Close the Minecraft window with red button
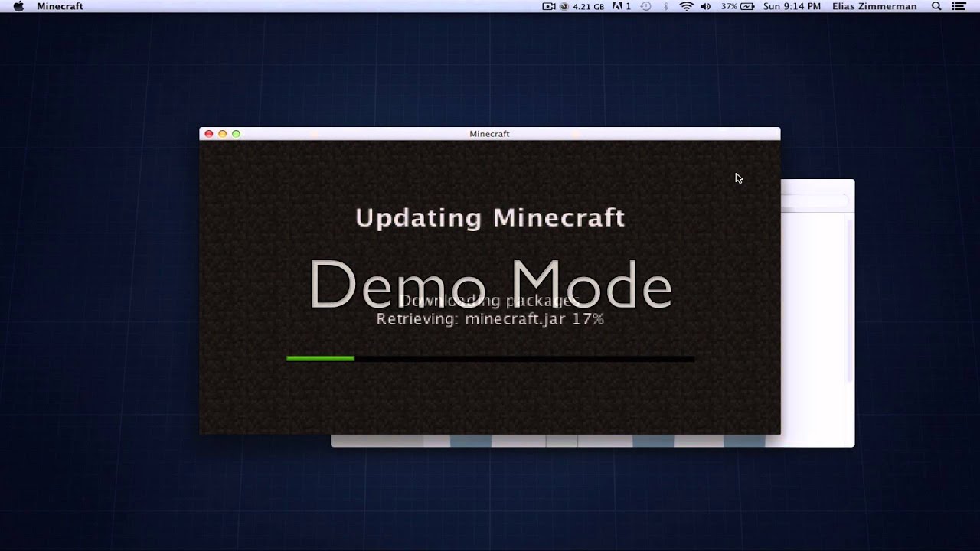 208,134
